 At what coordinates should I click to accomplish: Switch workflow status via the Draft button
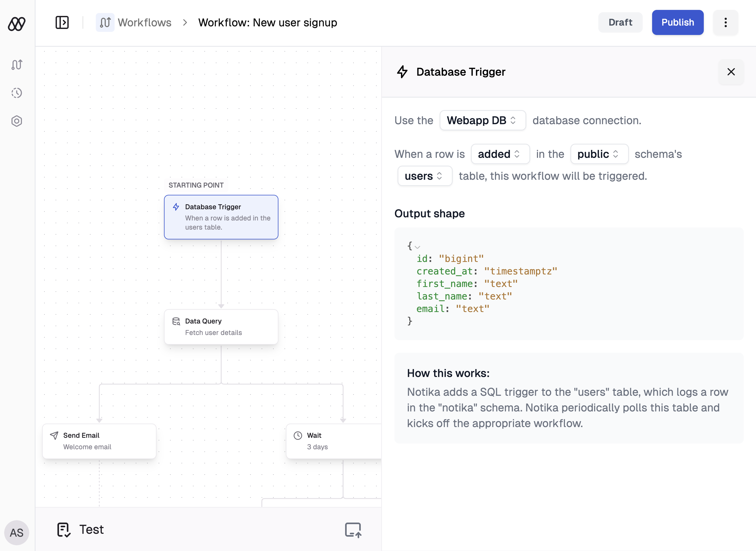point(620,22)
